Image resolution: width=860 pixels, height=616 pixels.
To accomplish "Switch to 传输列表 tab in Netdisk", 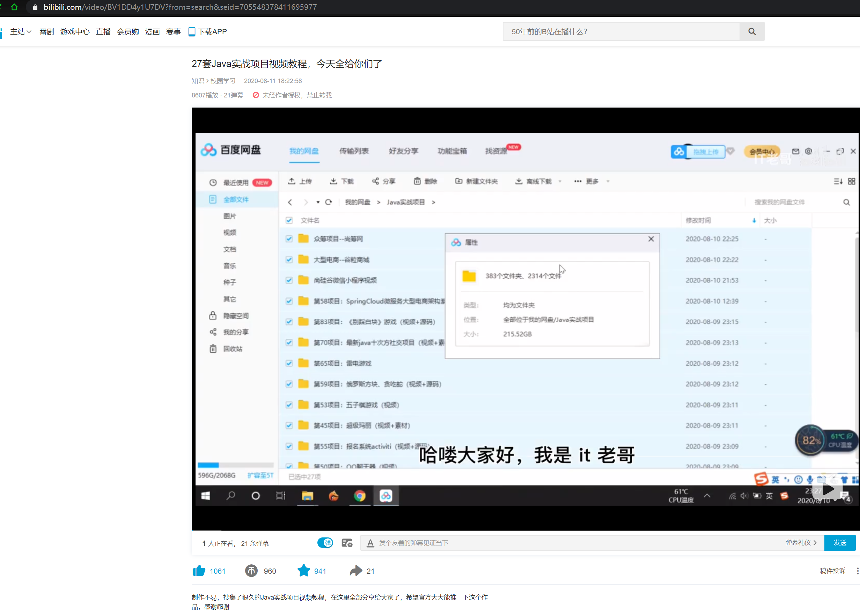I will pos(354,151).
